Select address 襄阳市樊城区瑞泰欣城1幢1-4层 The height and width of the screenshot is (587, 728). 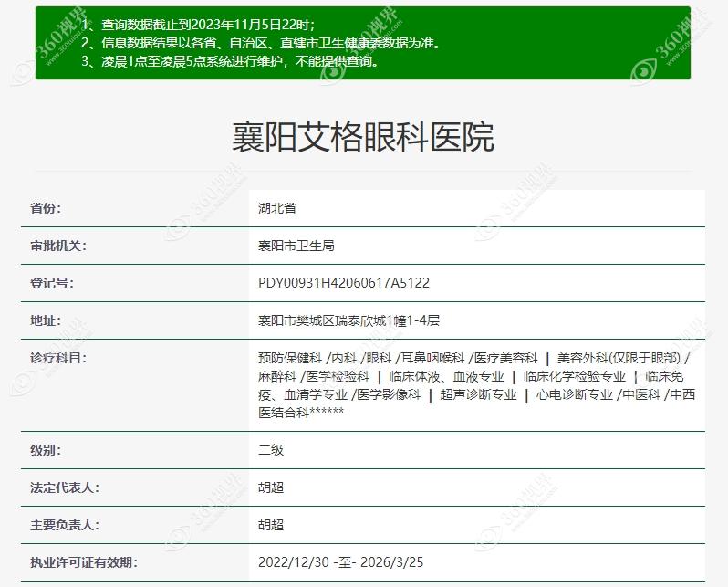[x=348, y=320]
